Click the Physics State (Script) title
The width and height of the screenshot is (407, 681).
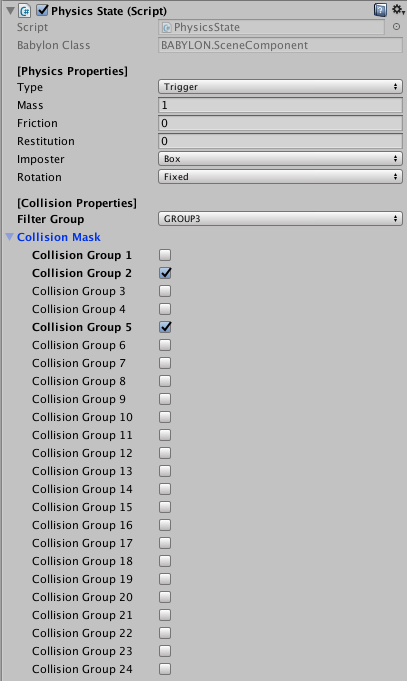[x=109, y=11]
